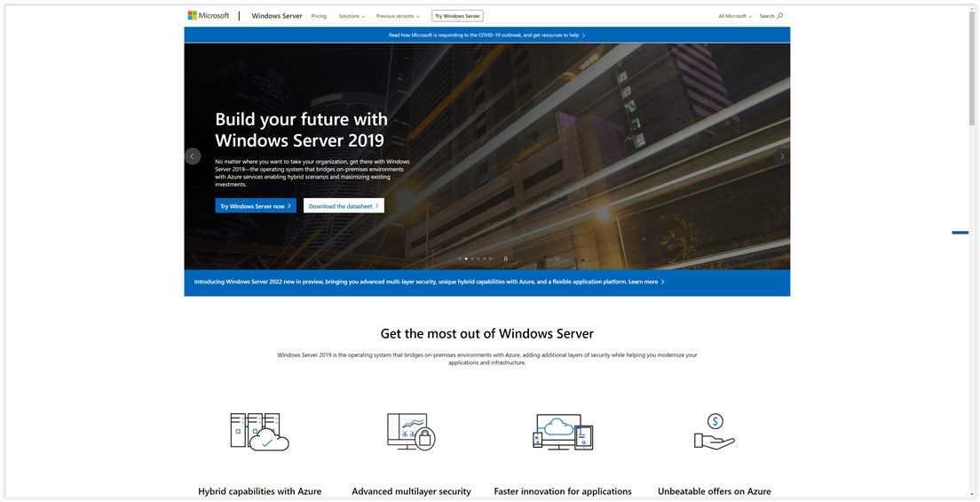Click the page vertical scrollbar thumb
The width and height of the screenshot is (980, 502).
972,68
